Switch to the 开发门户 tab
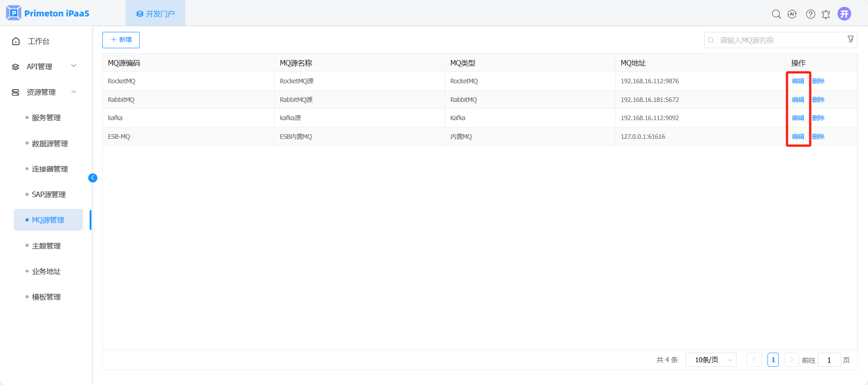The image size is (868, 385). (155, 14)
